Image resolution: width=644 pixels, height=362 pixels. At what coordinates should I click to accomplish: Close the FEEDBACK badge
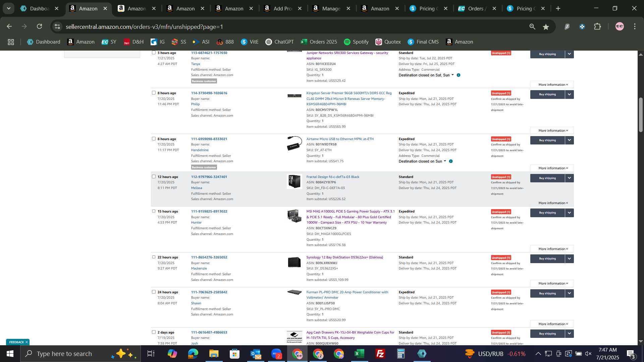point(26,342)
